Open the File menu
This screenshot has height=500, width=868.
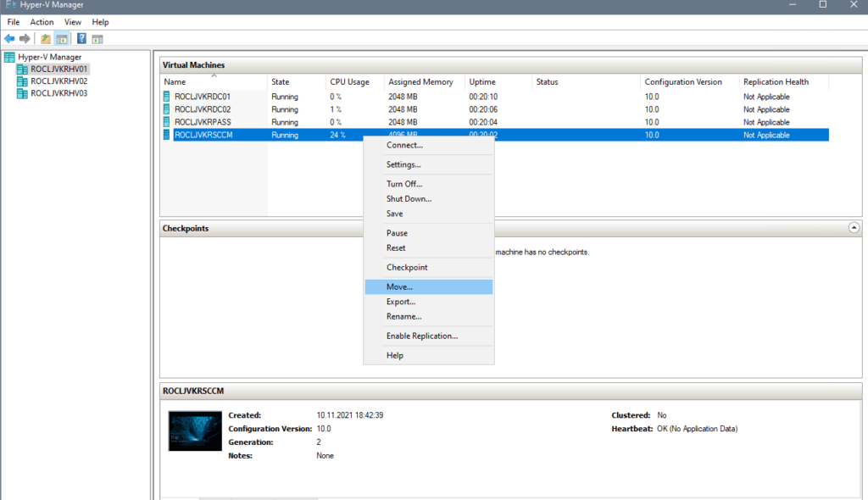14,22
